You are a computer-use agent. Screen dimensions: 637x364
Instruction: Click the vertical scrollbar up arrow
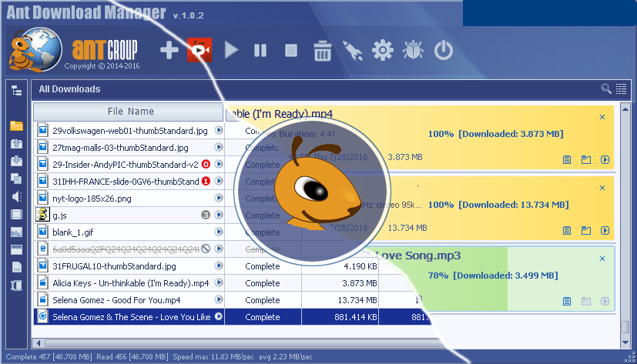625,109
